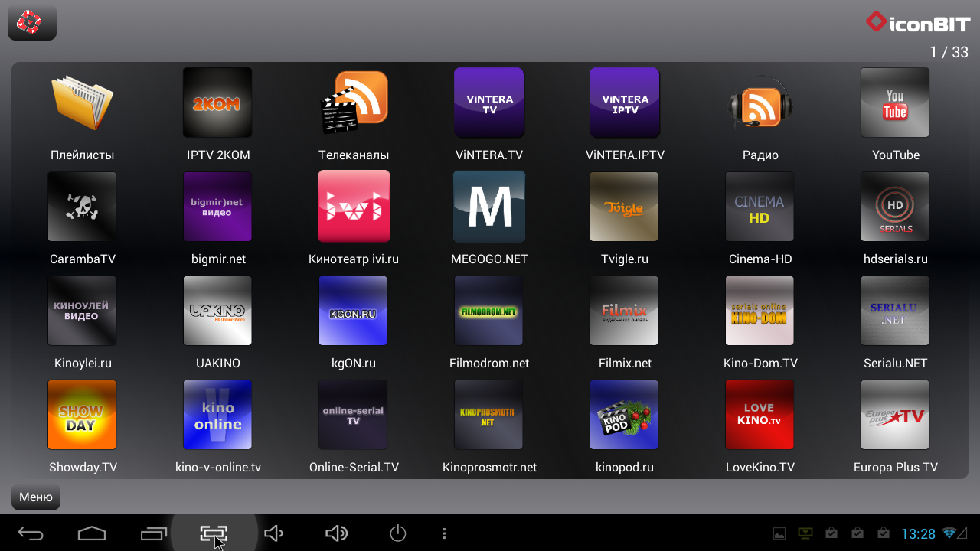Image resolution: width=980 pixels, height=551 pixels.
Task: Open the YouTube app icon
Action: (x=895, y=103)
